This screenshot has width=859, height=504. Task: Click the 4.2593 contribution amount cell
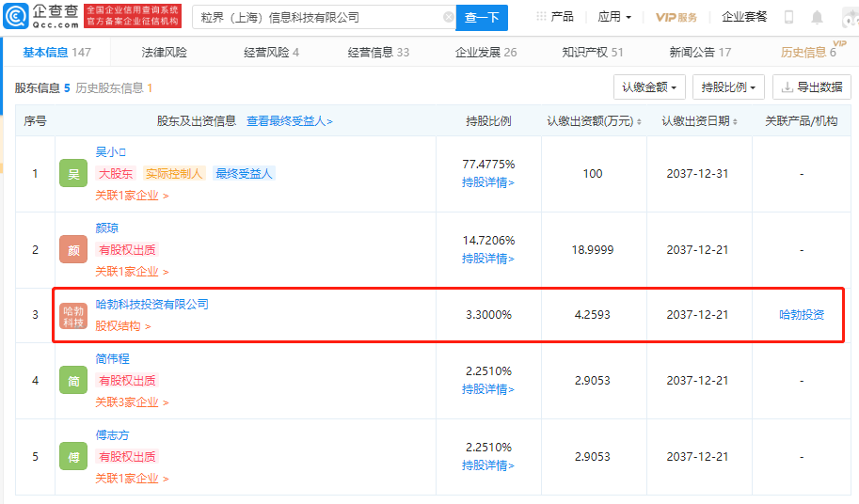tap(592, 315)
